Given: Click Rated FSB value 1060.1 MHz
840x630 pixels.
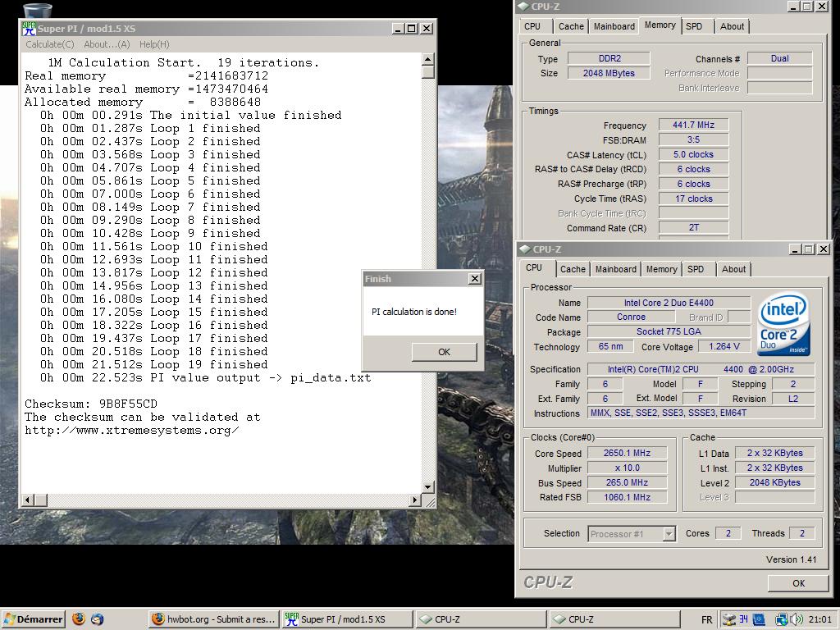Looking at the screenshot, I should click(x=627, y=497).
